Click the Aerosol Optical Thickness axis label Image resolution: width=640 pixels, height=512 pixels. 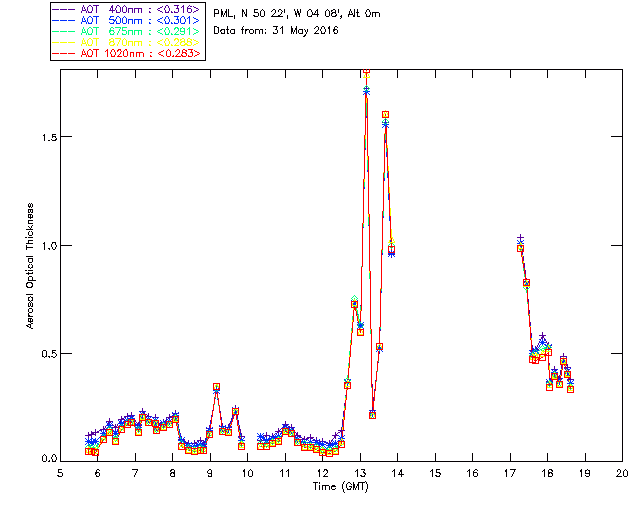pyautogui.click(x=30, y=266)
